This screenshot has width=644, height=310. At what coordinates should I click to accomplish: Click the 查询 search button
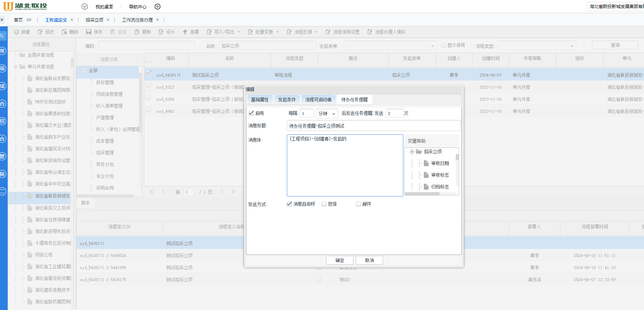point(615,45)
